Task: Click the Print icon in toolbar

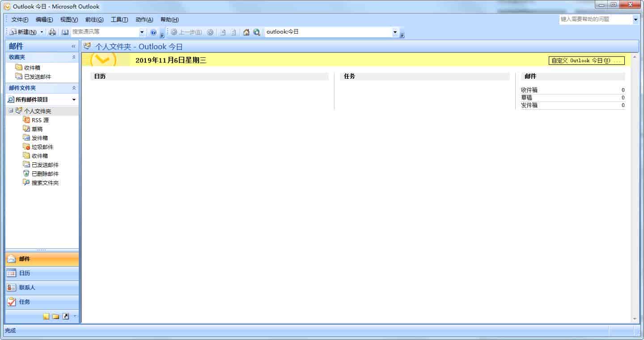Action: pos(52,32)
